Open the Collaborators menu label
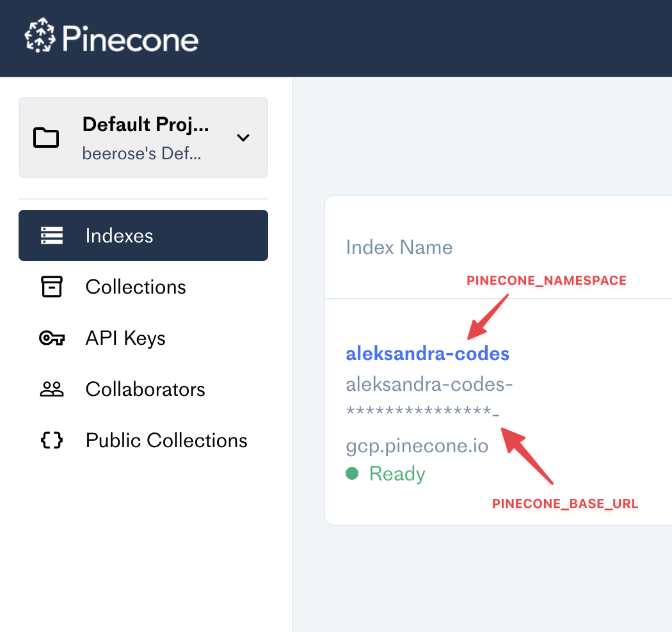 (x=145, y=389)
